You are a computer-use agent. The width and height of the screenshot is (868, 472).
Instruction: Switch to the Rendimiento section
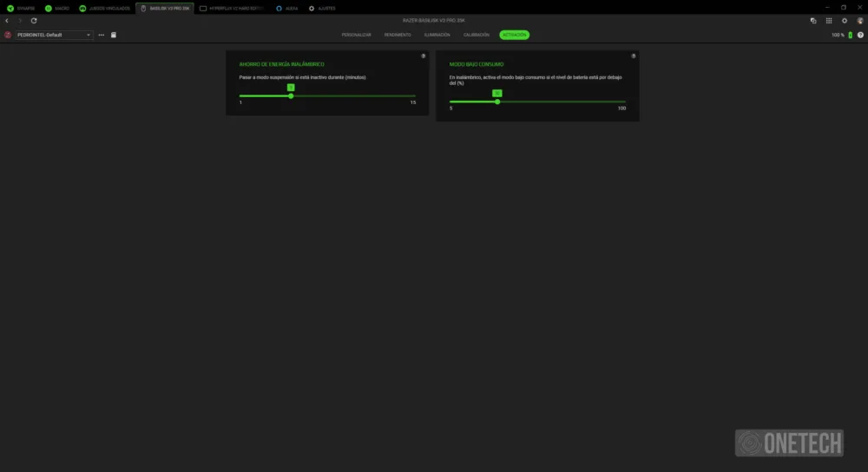(398, 35)
